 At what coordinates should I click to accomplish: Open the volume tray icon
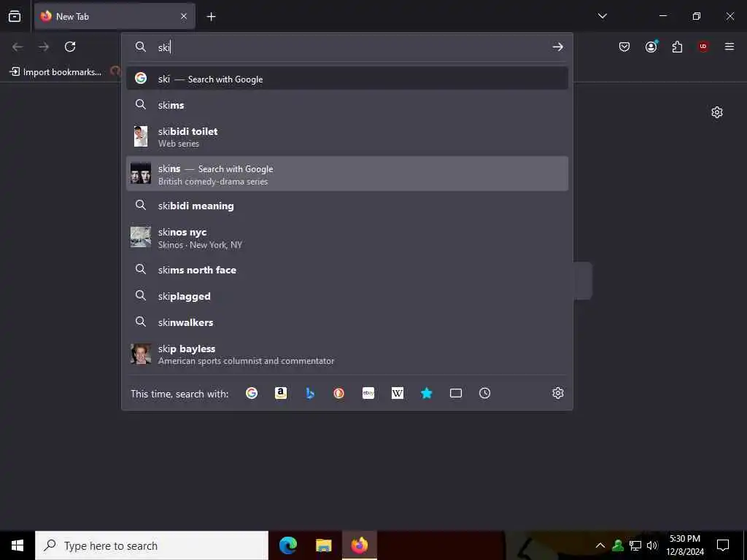(652, 545)
